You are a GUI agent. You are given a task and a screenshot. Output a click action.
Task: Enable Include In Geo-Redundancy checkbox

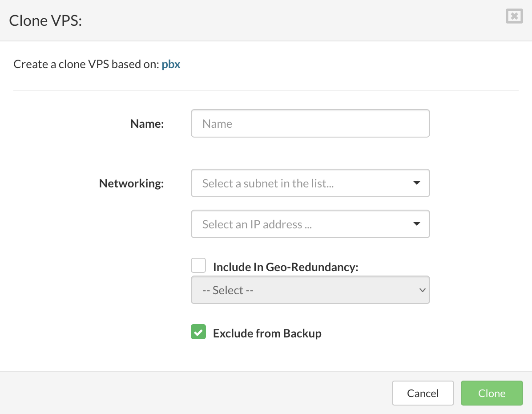[x=198, y=265]
